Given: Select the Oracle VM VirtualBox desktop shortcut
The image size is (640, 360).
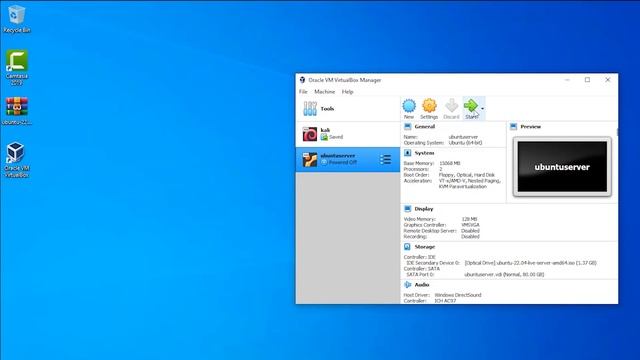Looking at the screenshot, I should [x=17, y=160].
